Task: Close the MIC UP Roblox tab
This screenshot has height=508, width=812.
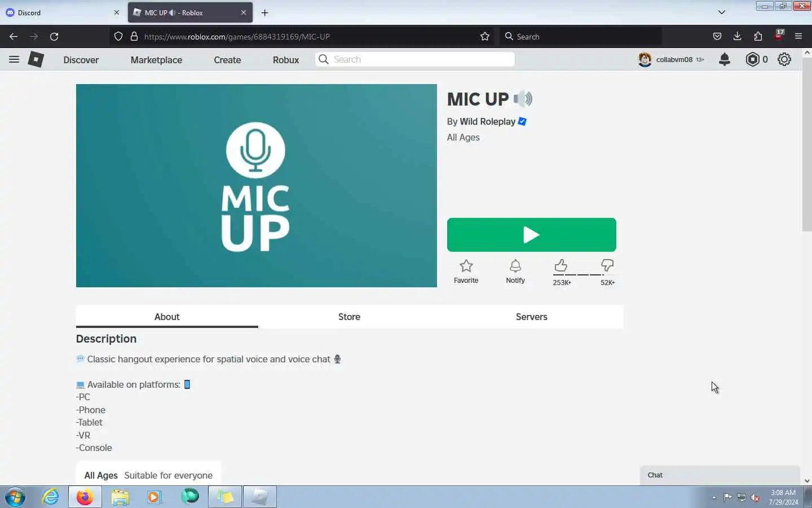Action: [x=244, y=12]
